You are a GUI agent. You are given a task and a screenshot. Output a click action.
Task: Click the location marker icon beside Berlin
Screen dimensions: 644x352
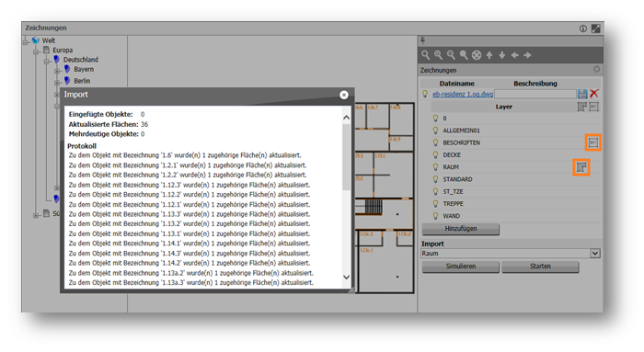(67, 80)
